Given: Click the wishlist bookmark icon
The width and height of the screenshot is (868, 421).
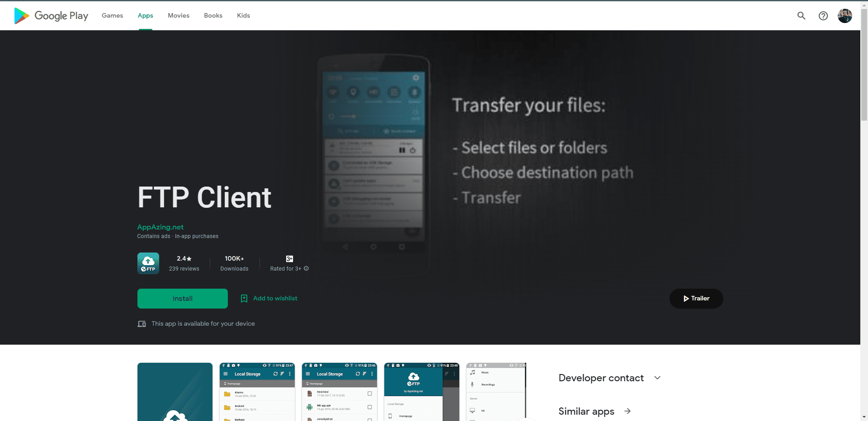Looking at the screenshot, I should (244, 299).
